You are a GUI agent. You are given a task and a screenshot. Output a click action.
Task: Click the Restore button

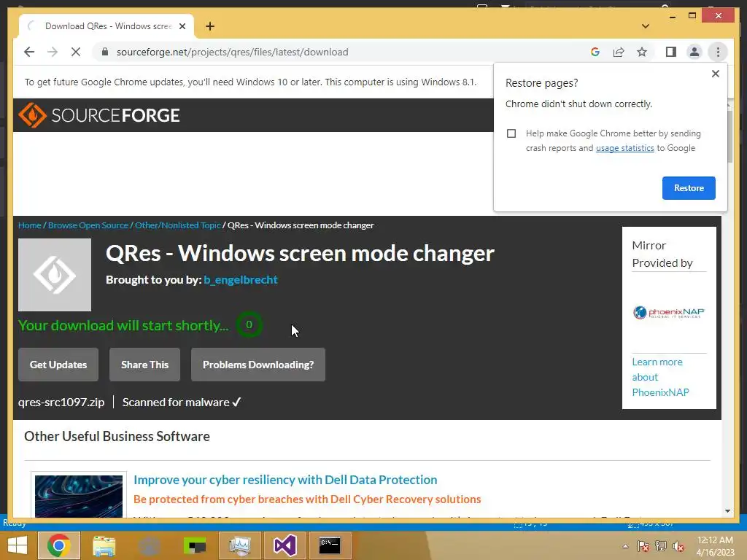[689, 188]
